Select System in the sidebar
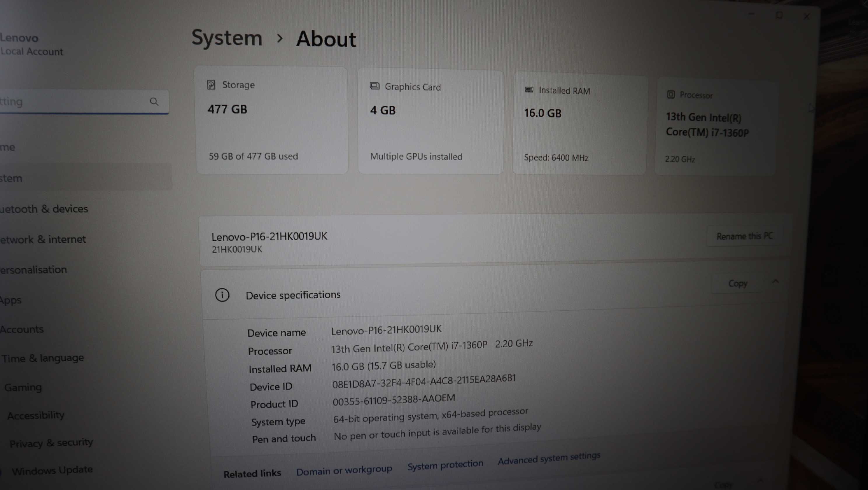 tap(86, 178)
